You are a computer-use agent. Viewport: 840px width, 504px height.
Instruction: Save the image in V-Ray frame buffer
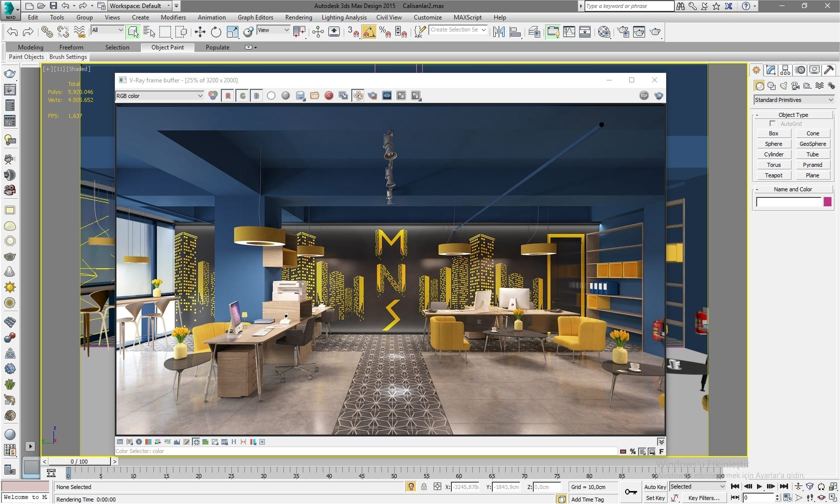click(300, 95)
